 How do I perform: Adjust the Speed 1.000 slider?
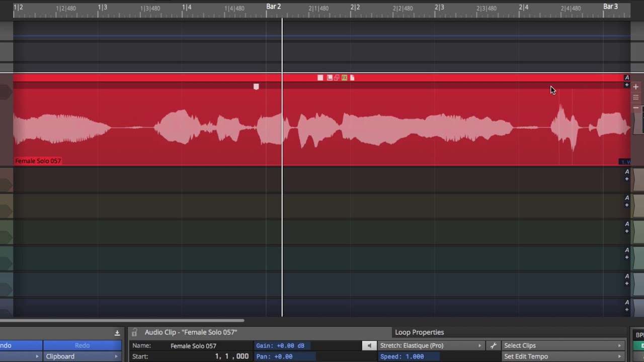click(x=431, y=356)
